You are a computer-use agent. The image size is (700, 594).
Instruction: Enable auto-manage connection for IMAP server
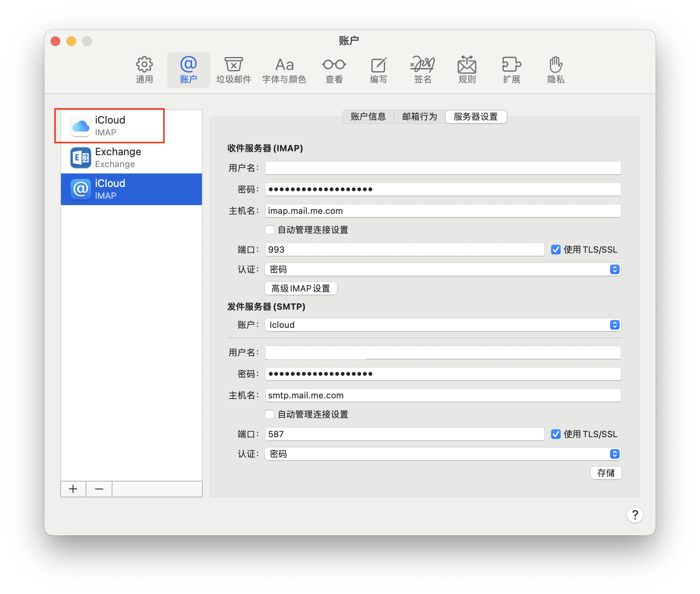[270, 230]
